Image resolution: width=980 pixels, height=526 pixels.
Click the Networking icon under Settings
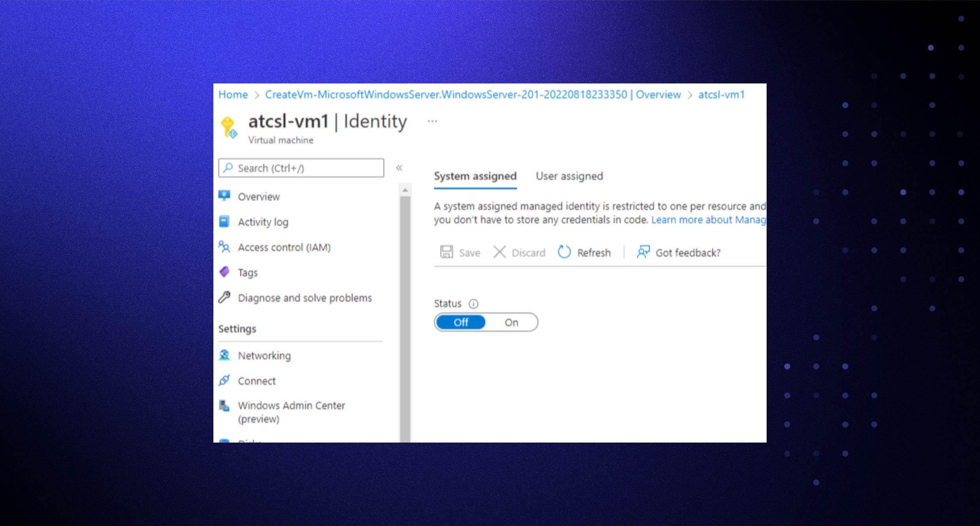225,355
